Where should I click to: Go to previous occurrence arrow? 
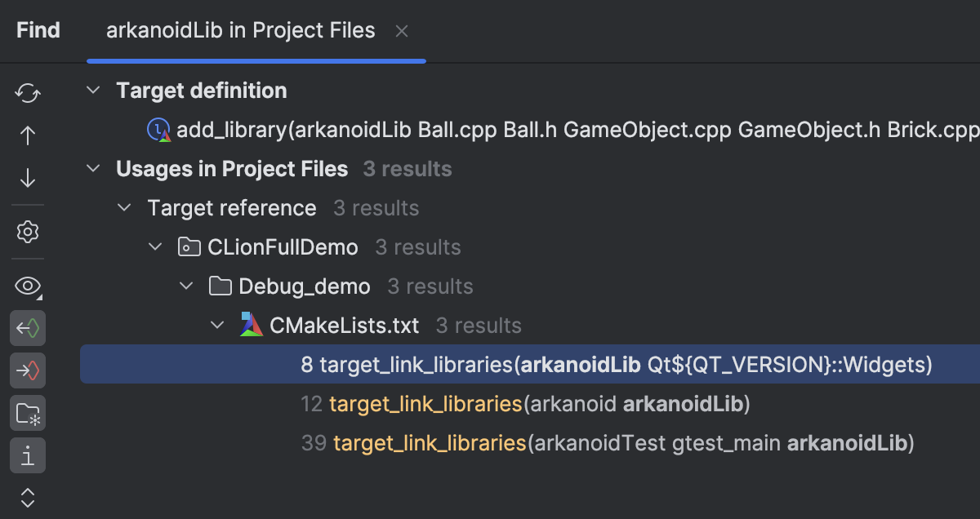click(28, 135)
